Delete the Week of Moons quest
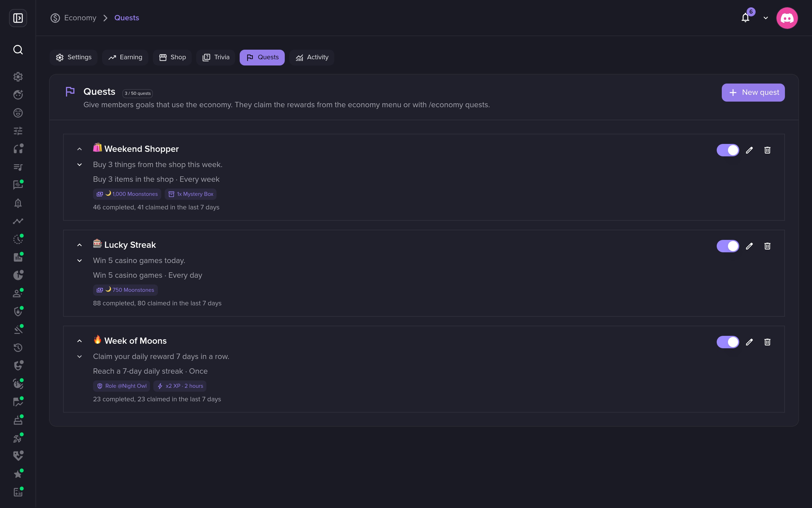Screen dimensions: 812x508 (x=767, y=342)
